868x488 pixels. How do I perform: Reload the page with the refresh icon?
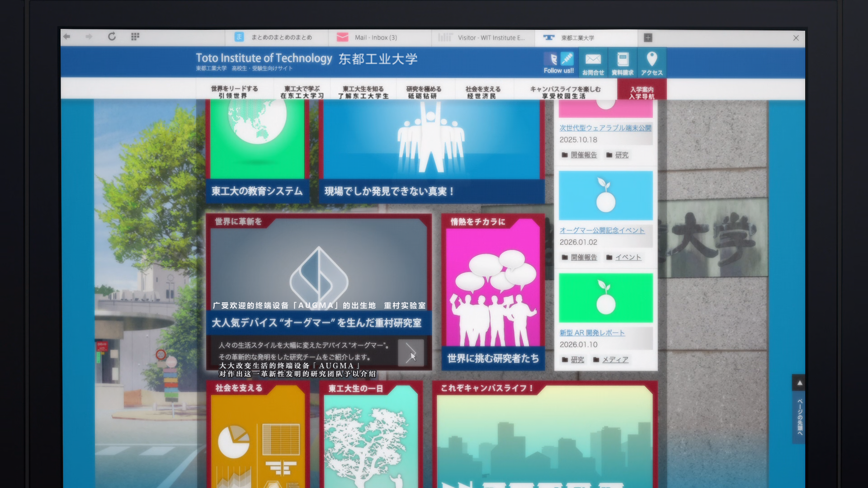pyautogui.click(x=112, y=38)
